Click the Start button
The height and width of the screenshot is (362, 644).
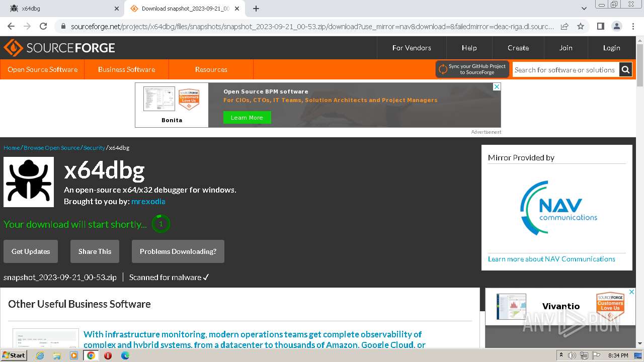pos(14,355)
